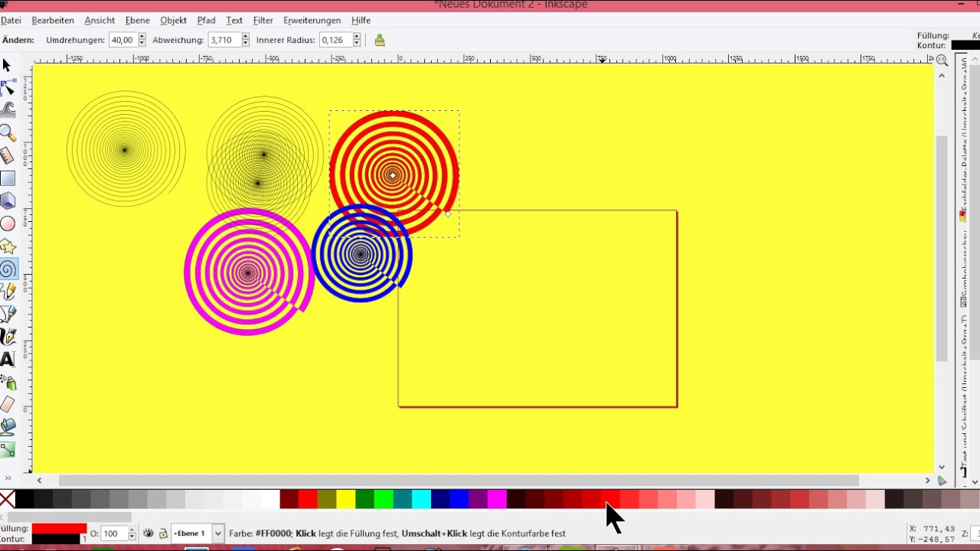Viewport: 980px width, 551px height.
Task: Select the Text tool
Action: point(7,359)
